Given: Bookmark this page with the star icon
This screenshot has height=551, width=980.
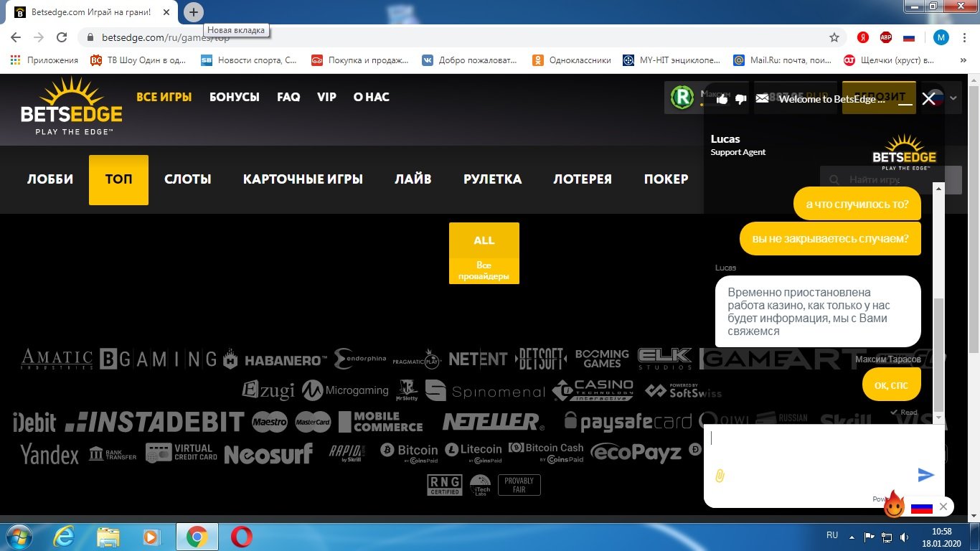Looking at the screenshot, I should point(834,37).
